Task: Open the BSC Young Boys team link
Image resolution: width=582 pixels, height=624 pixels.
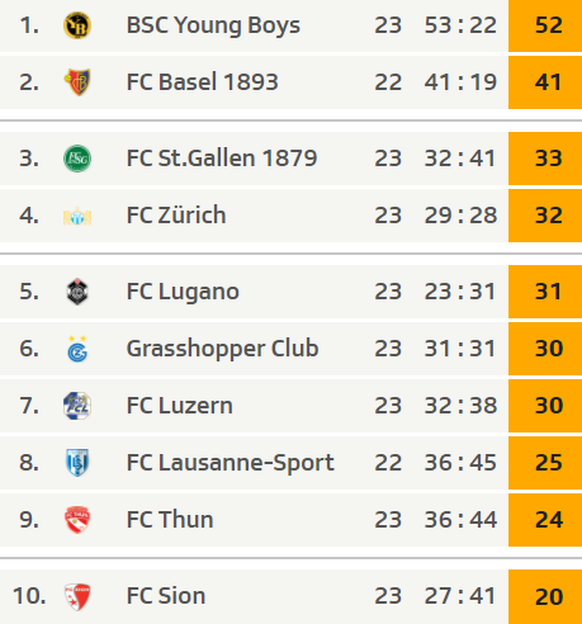Action: click(x=213, y=26)
